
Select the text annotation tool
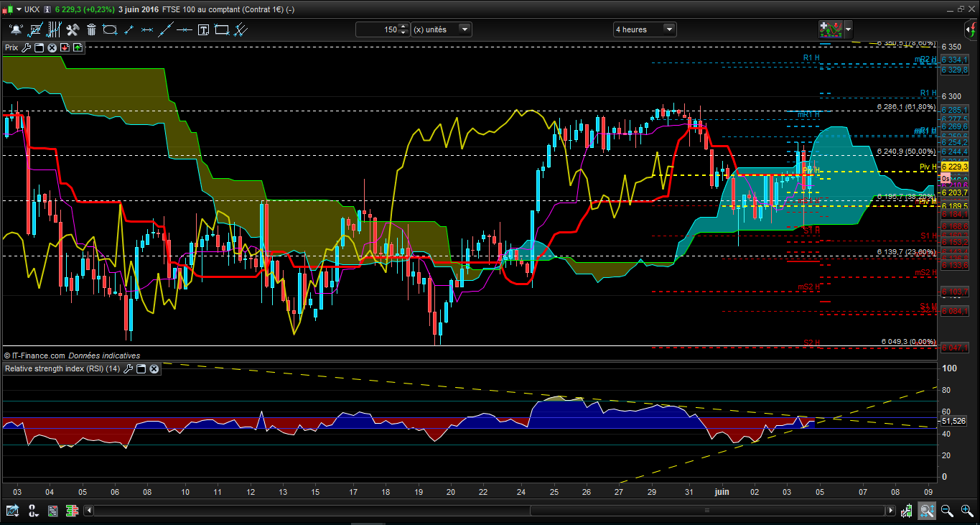203,29
